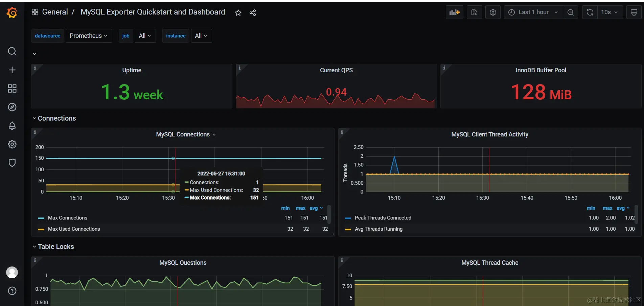
Task: Open the 10s refresh interval dropdown
Action: tap(609, 12)
